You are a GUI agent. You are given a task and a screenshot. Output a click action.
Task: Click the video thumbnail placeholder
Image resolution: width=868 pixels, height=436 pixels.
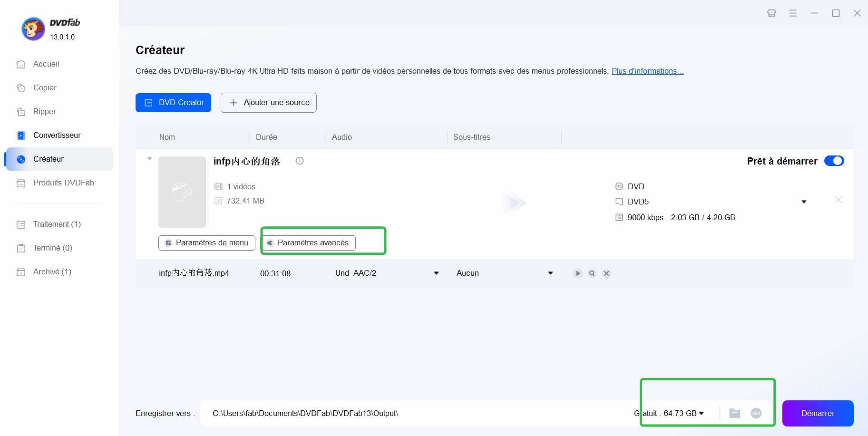[x=182, y=192]
